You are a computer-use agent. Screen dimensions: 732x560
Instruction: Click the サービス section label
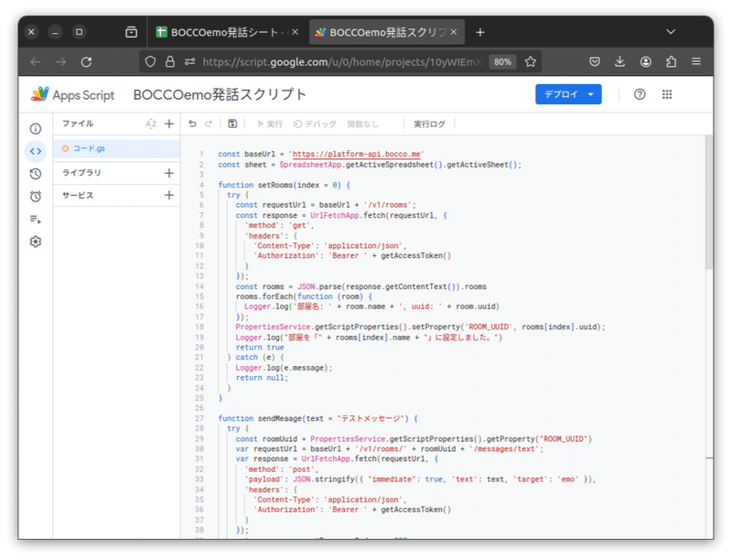tap(78, 195)
